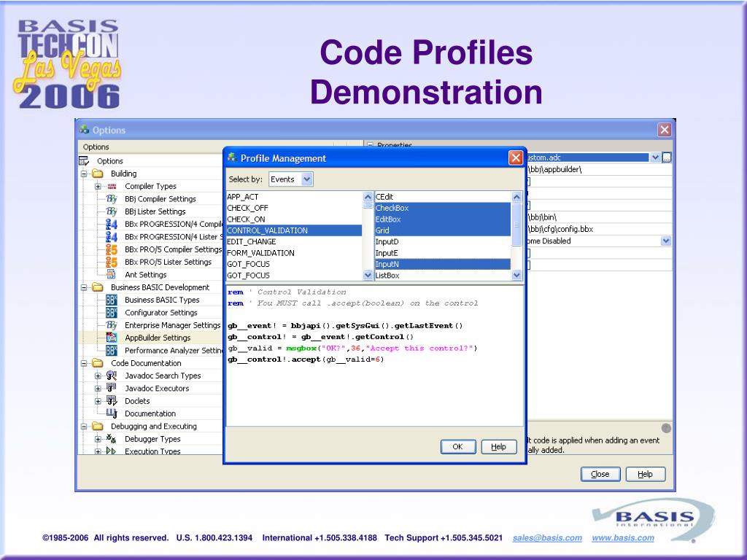Click Help in Profile Management

pyautogui.click(x=499, y=447)
